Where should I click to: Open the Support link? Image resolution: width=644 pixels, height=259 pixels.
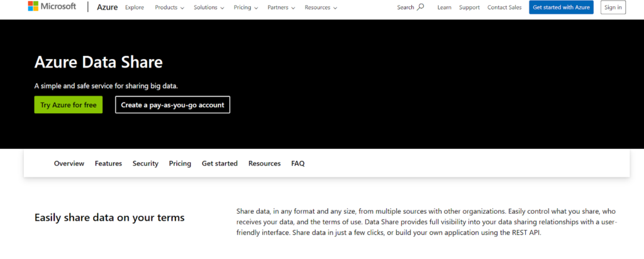469,8
